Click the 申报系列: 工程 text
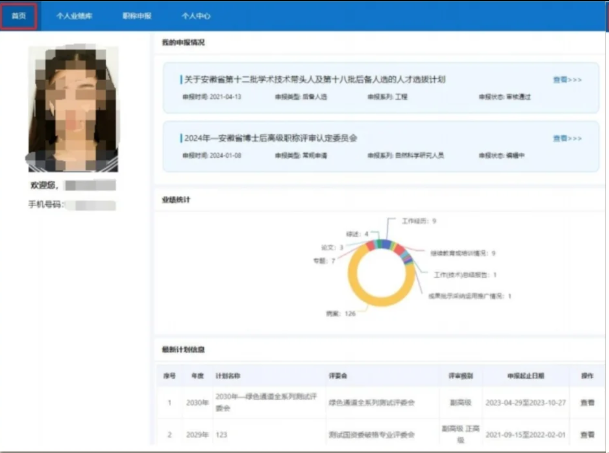The width and height of the screenshot is (609, 453). point(388,97)
